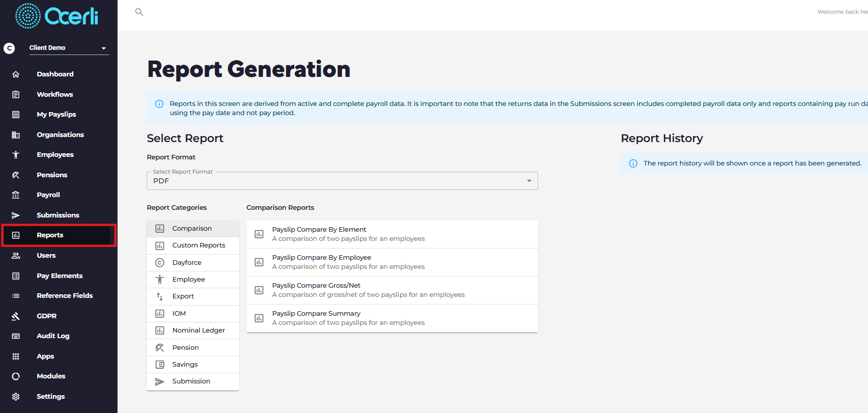Select the Employee report category

tap(193, 280)
